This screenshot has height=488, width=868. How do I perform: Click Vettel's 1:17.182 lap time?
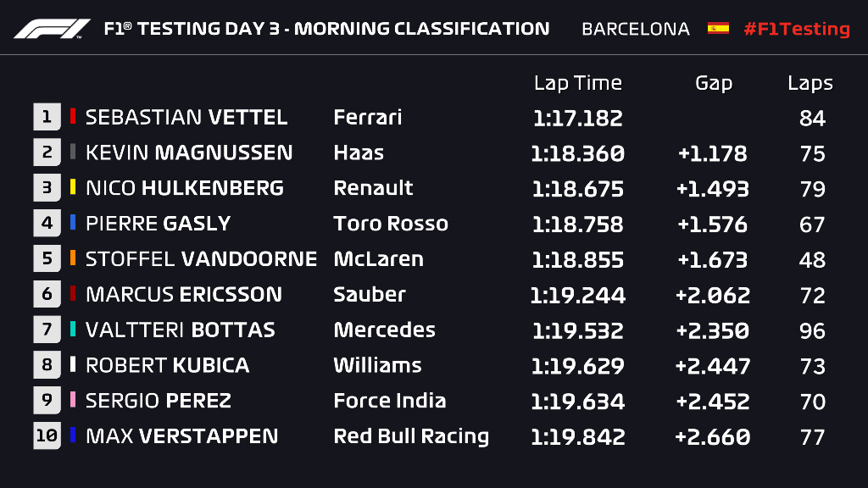coord(577,118)
